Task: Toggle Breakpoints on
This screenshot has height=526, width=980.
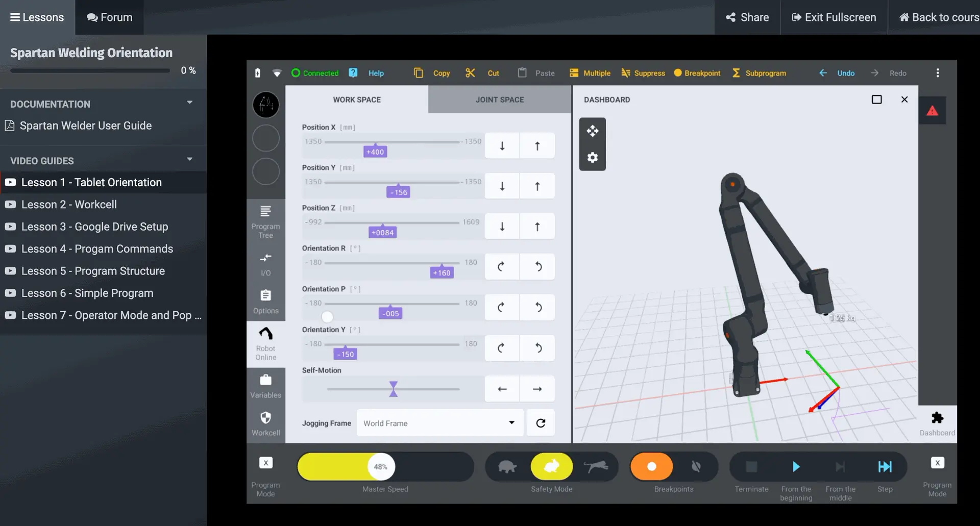Action: 652,466
